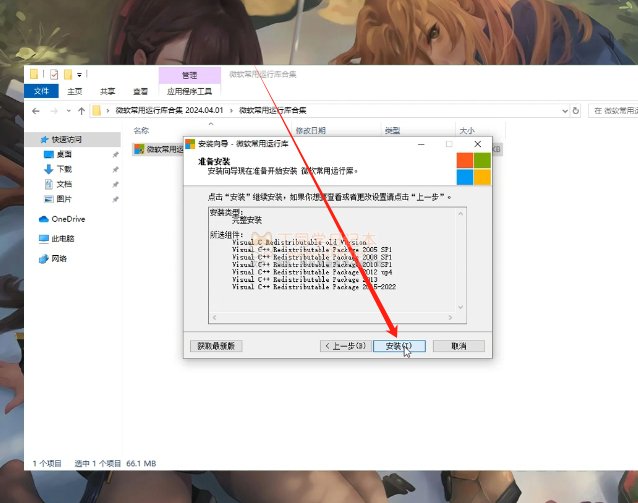Click the last 微软常用运行库合集 breadcrumb segment
Viewport: 638px width, 503px height.
coord(273,110)
